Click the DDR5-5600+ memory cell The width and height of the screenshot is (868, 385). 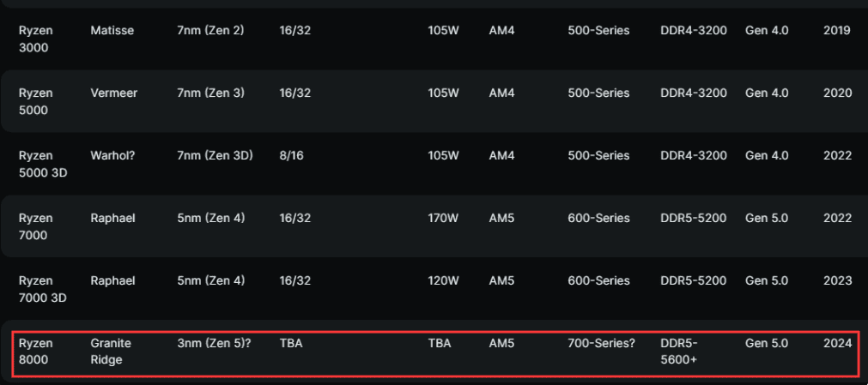pos(679,352)
